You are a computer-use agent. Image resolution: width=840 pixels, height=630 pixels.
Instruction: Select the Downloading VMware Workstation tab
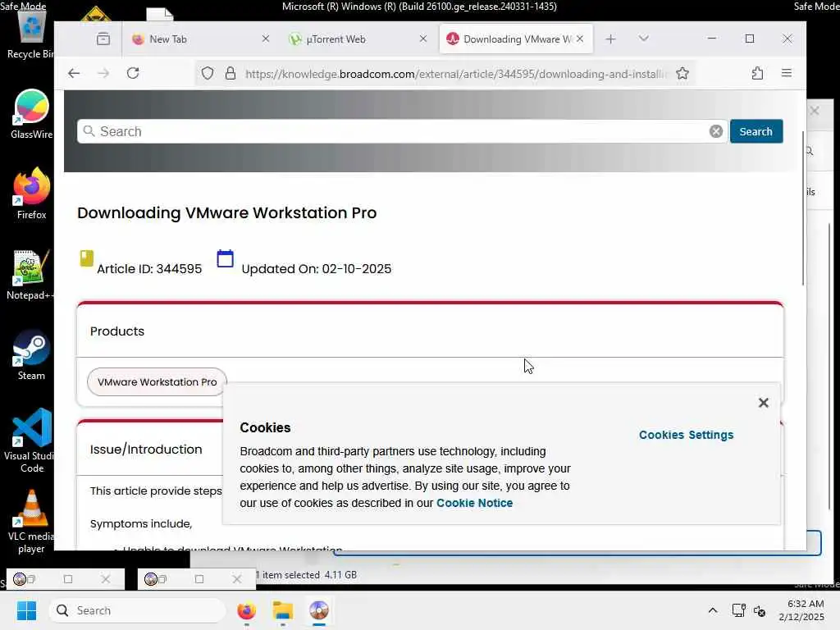[517, 39]
